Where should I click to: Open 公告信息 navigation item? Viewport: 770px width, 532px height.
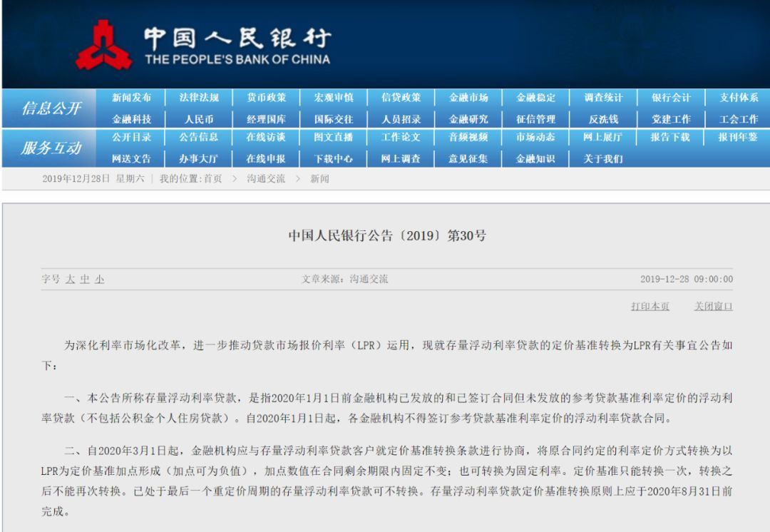(199, 137)
